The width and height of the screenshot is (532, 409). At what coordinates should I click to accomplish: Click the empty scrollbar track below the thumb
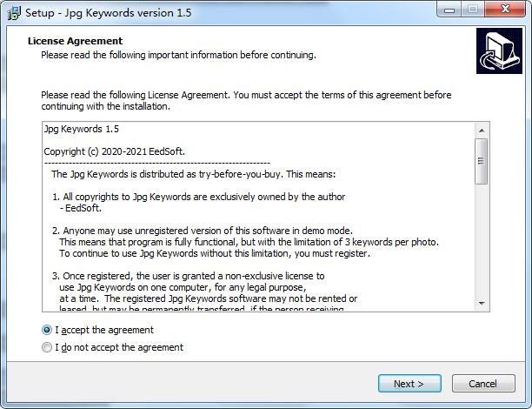482,240
